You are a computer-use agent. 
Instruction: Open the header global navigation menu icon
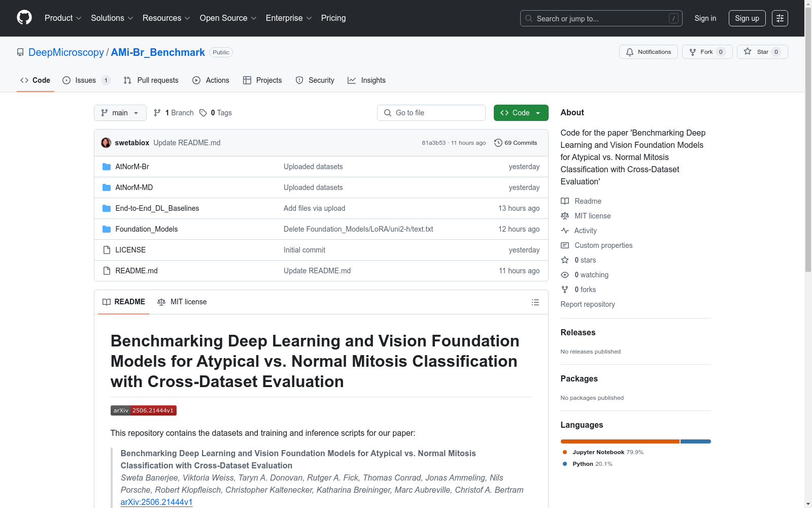click(x=780, y=18)
